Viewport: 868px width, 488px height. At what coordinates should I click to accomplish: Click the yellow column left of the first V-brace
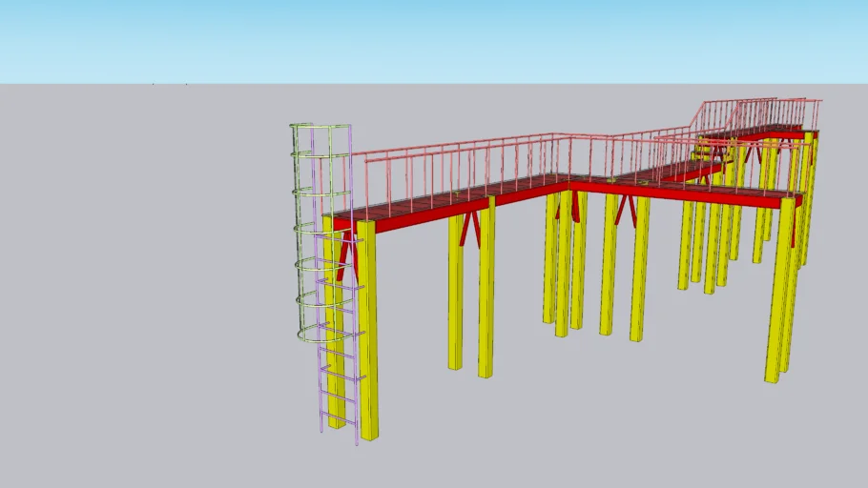[456, 295]
